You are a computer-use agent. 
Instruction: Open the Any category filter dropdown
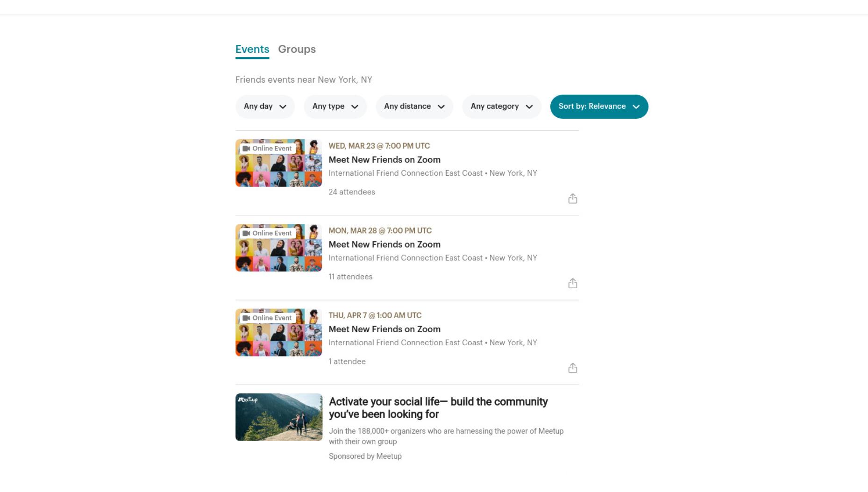[502, 107]
